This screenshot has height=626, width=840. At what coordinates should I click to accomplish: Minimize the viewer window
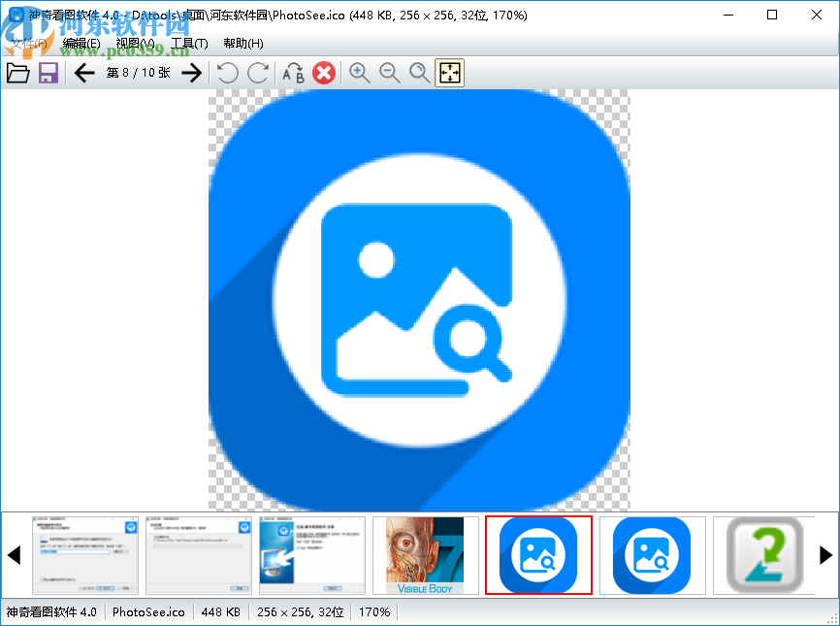[x=728, y=15]
